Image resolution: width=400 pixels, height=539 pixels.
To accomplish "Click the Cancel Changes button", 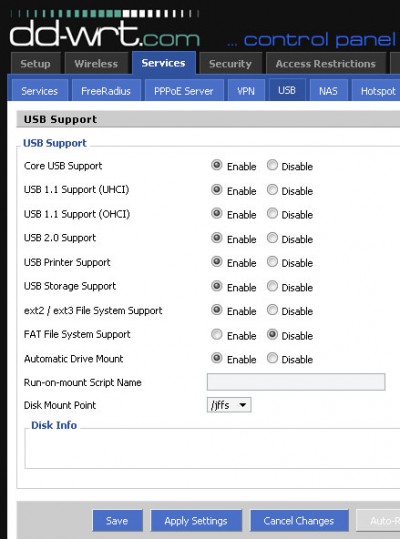I will coord(299,520).
